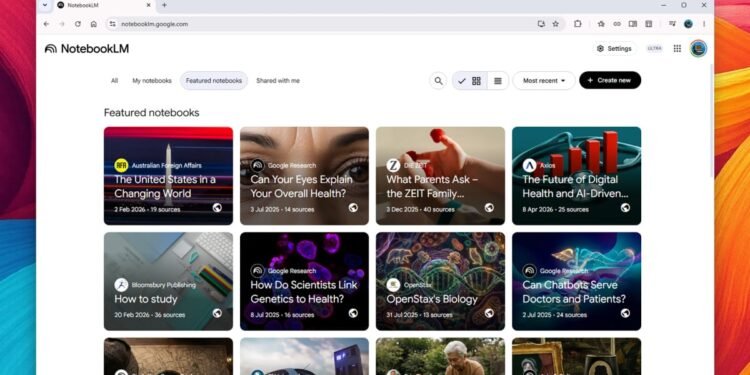This screenshot has width=750, height=375.
Task: Switch to the Shared with me tab
Action: 278,81
